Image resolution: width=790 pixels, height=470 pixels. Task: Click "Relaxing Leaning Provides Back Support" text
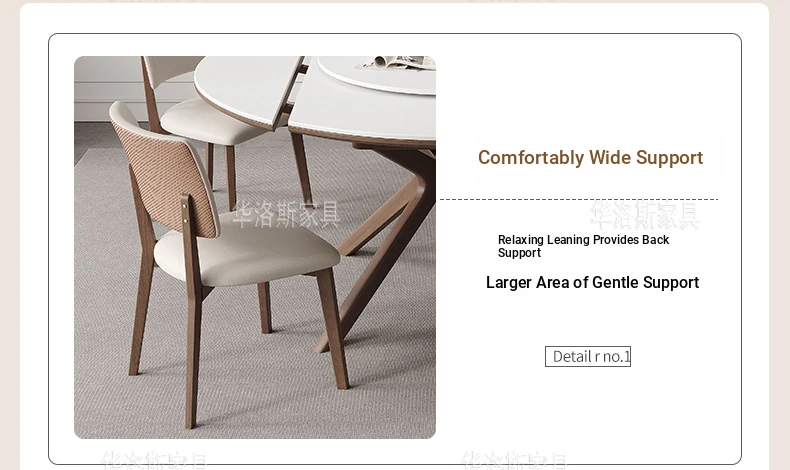tap(583, 246)
